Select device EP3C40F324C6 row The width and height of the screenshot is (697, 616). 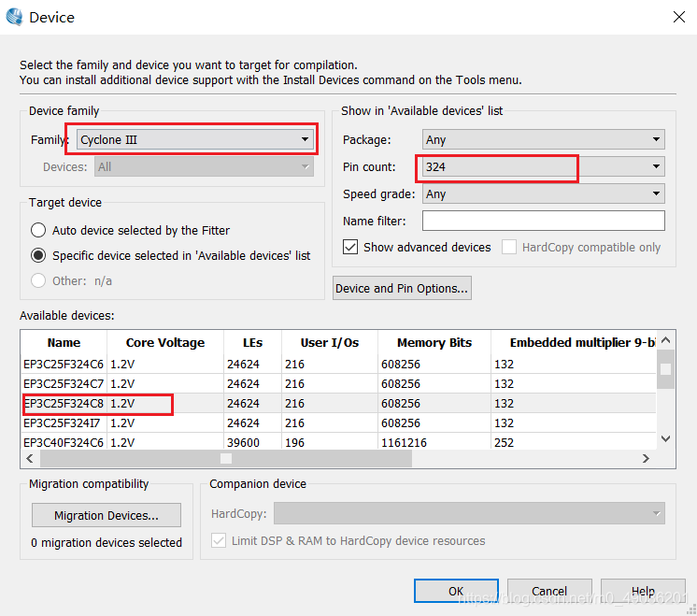338,442
